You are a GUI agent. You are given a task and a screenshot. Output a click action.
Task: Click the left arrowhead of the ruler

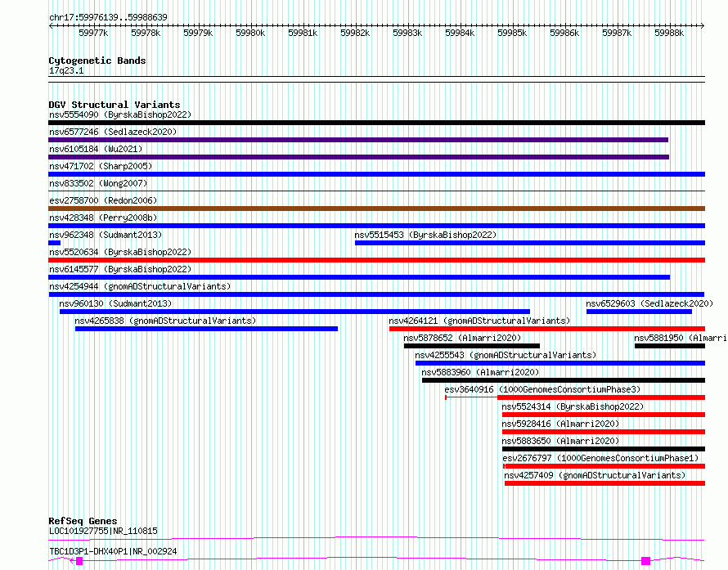click(51, 25)
